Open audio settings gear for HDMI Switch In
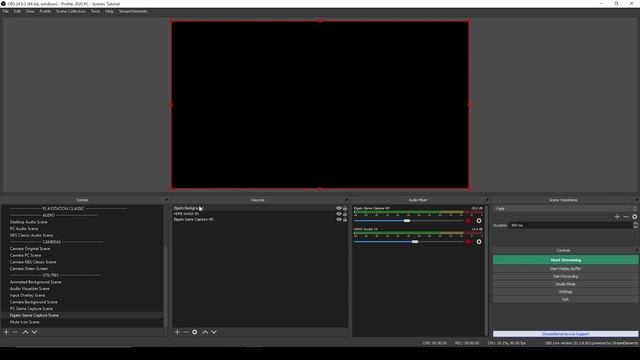The image size is (640, 360). [479, 242]
